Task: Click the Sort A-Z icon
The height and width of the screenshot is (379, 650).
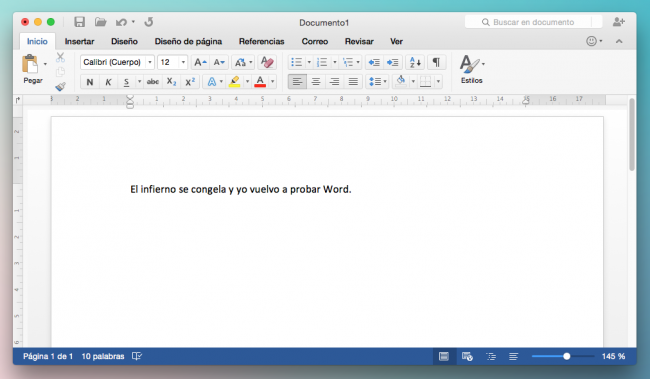Action: [415, 62]
